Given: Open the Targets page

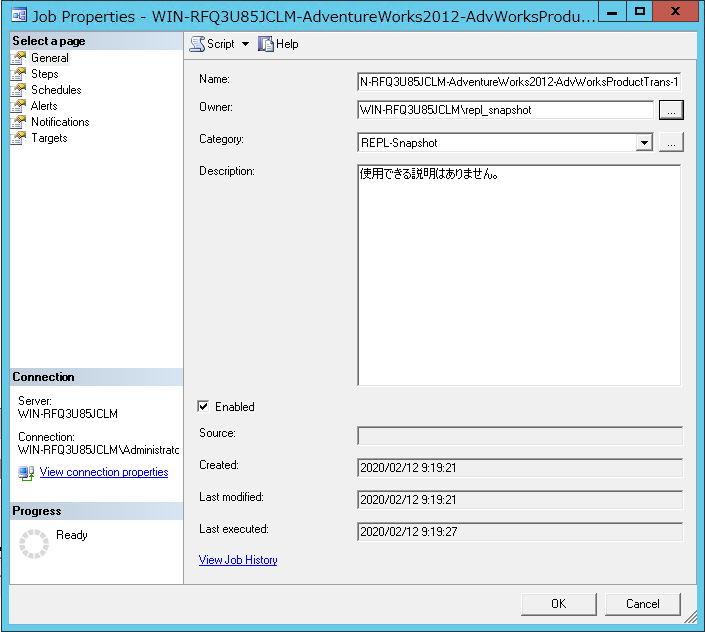Looking at the screenshot, I should (49, 138).
